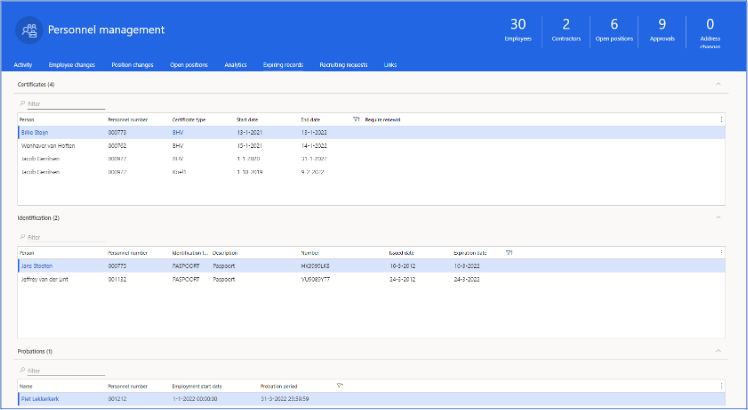
Task: Click the Probations filter search icon
Action: click(22, 370)
